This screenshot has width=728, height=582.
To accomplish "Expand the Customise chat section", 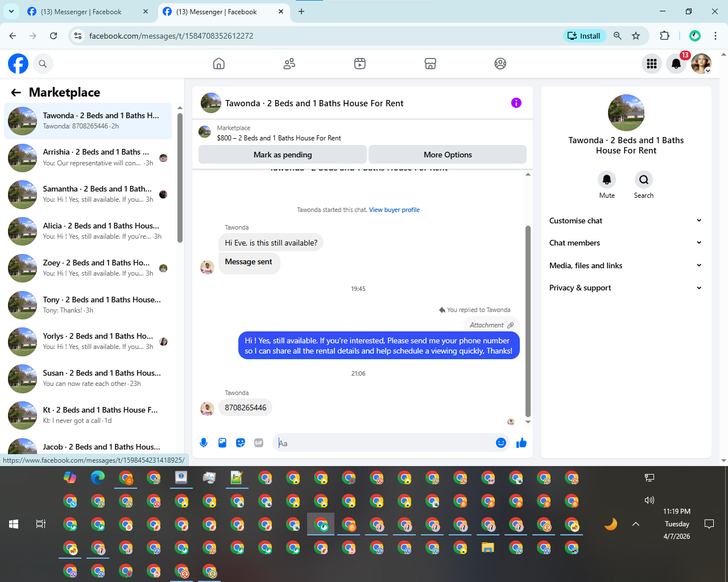I will click(x=626, y=221).
